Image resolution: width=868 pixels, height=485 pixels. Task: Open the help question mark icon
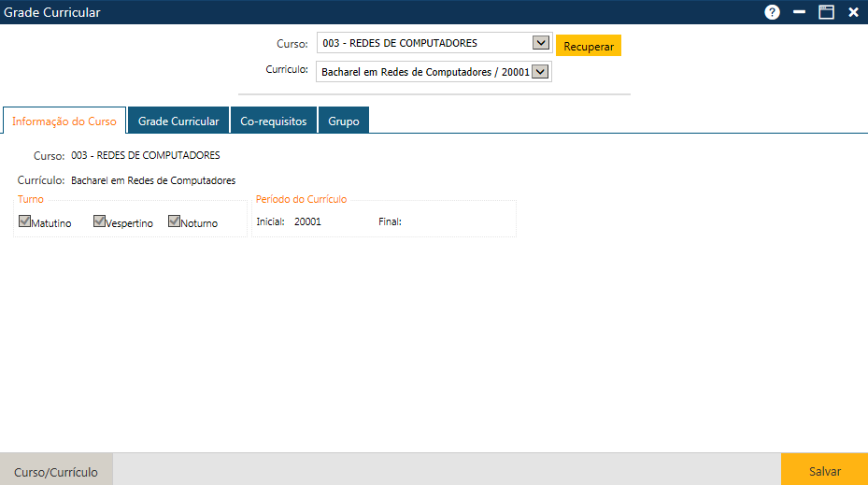tap(772, 12)
